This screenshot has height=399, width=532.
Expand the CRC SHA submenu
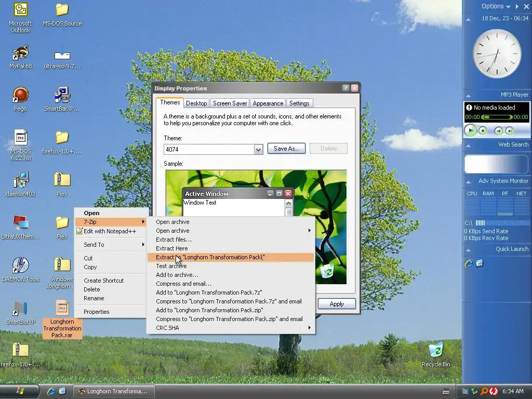point(231,328)
